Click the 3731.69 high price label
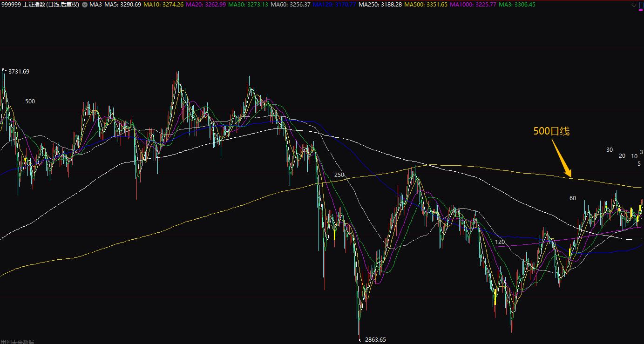644x344 pixels. (x=19, y=71)
